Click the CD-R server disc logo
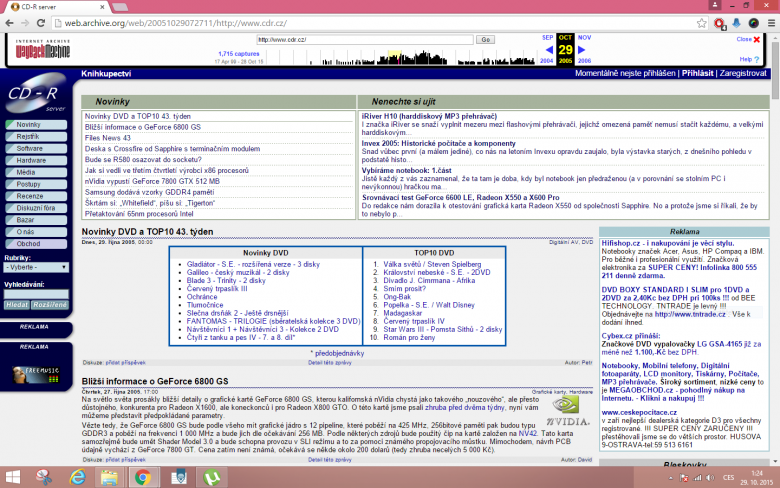The height and width of the screenshot is (488, 780). pos(36,93)
